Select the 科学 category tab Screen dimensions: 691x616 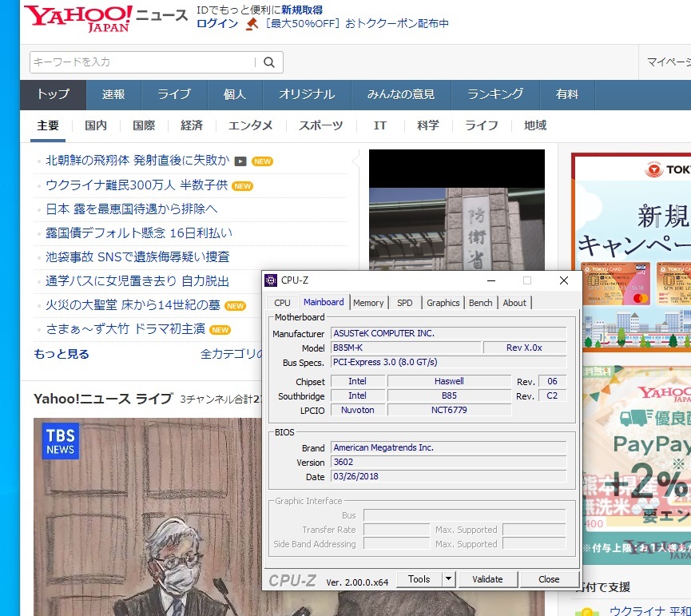click(428, 126)
